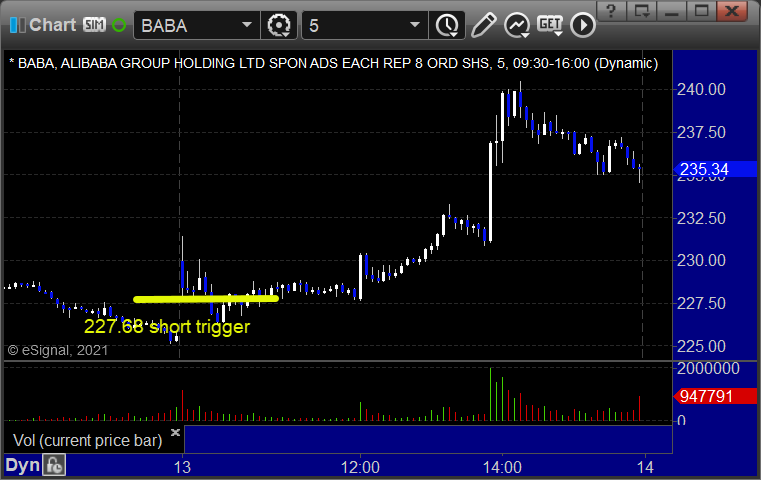Click the 947791 volume marker

pos(715,396)
